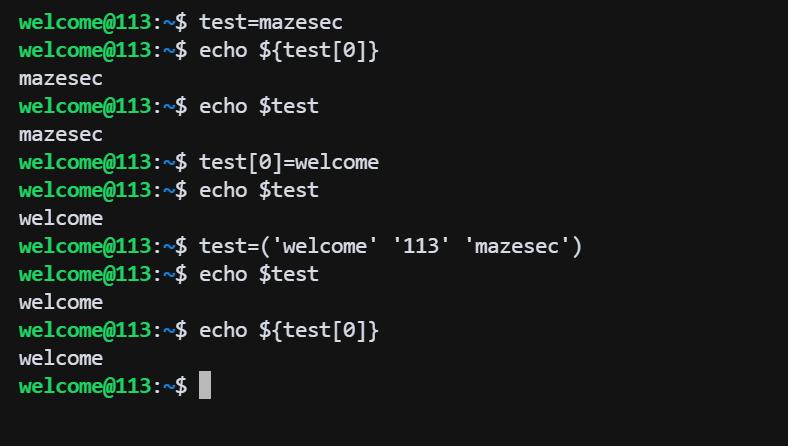
Task: Click the final 'welcome' output line
Action: [61, 357]
